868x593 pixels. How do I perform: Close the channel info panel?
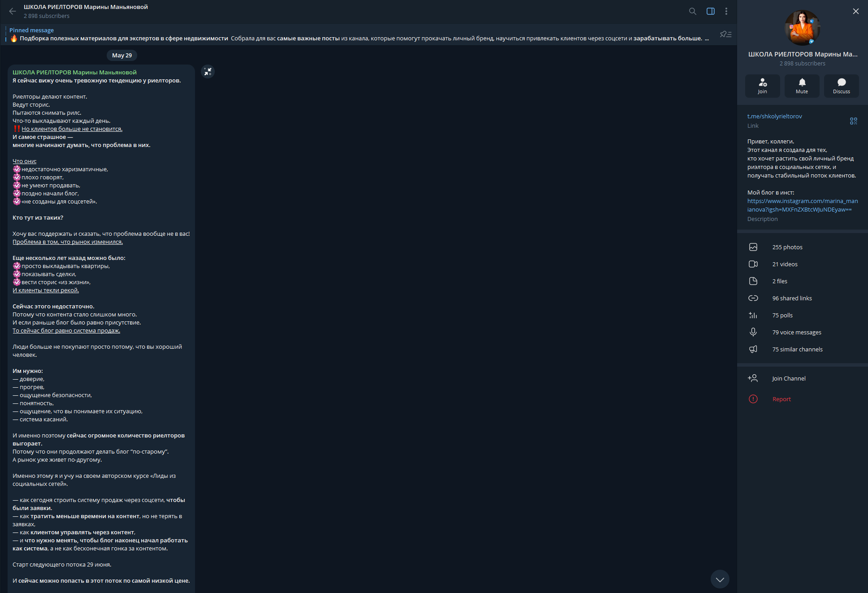point(856,11)
